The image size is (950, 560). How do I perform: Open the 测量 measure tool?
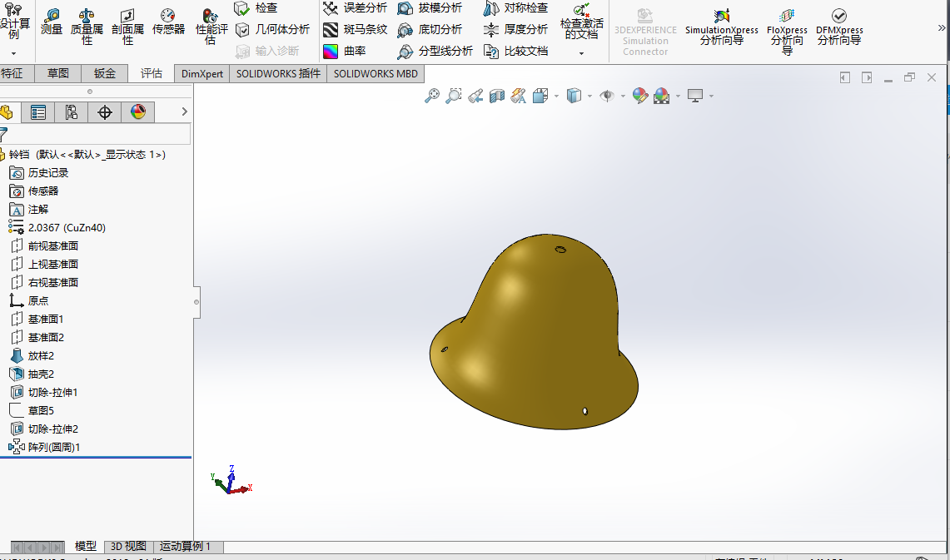click(52, 22)
